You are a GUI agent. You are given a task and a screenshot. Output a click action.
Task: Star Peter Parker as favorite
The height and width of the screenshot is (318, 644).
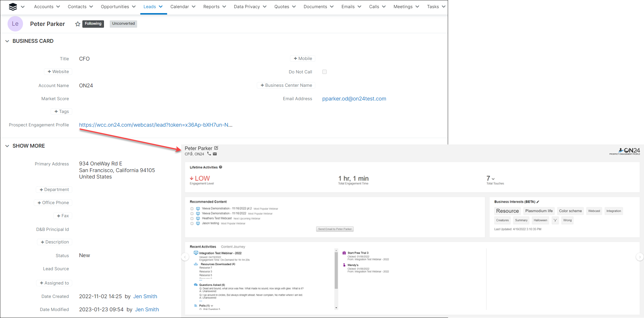pyautogui.click(x=77, y=24)
